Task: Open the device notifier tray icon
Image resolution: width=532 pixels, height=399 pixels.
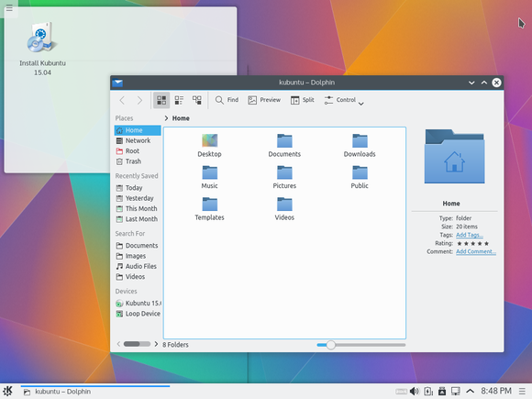Action: [442, 392]
